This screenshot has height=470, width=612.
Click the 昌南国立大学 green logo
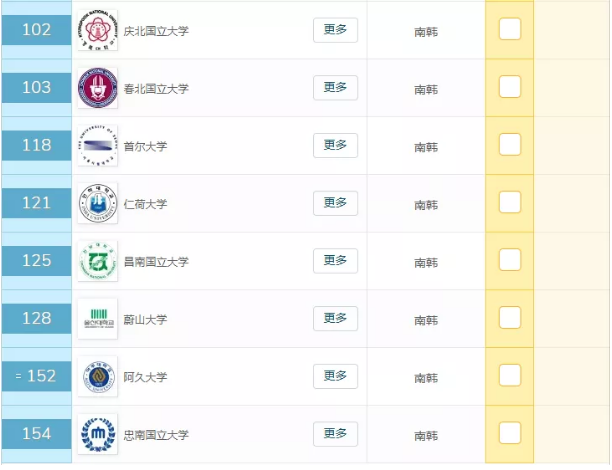[x=97, y=261]
